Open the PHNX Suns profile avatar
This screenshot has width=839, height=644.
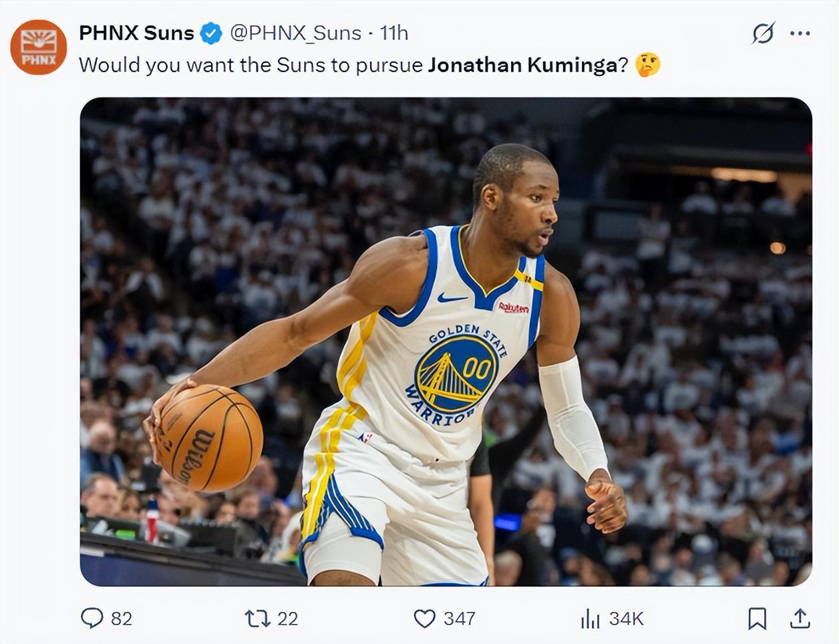pos(39,47)
